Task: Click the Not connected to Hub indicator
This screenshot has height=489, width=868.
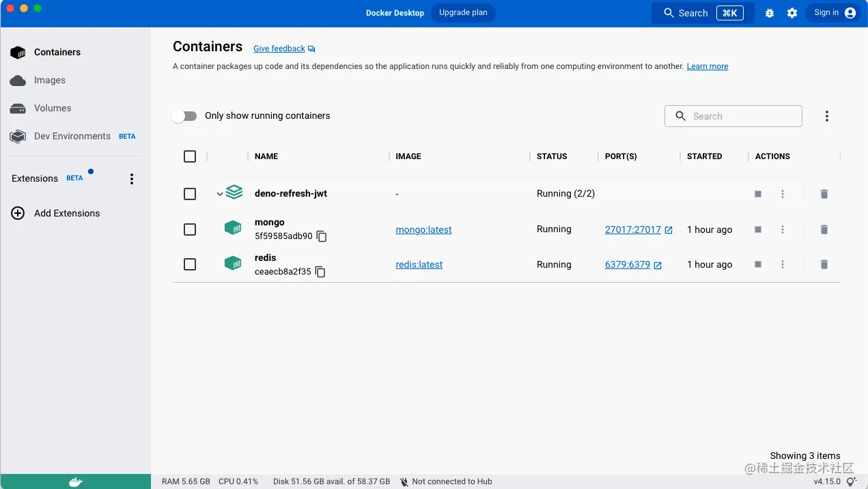Action: point(446,481)
